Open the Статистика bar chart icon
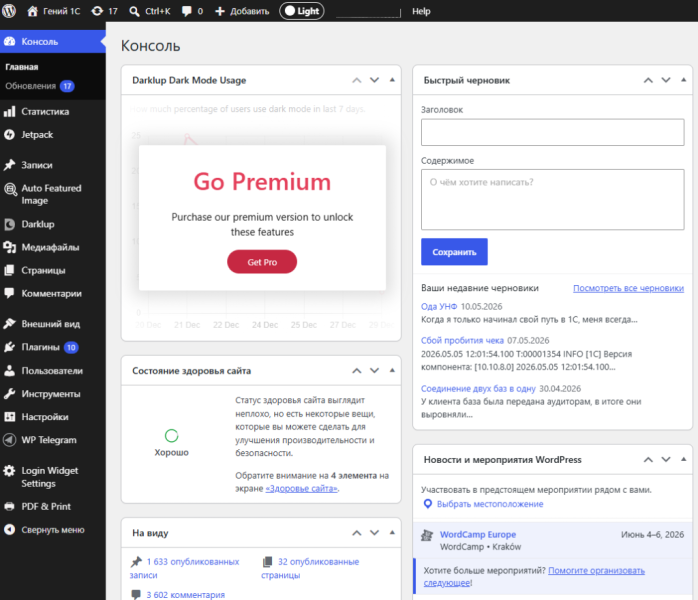 point(9,111)
